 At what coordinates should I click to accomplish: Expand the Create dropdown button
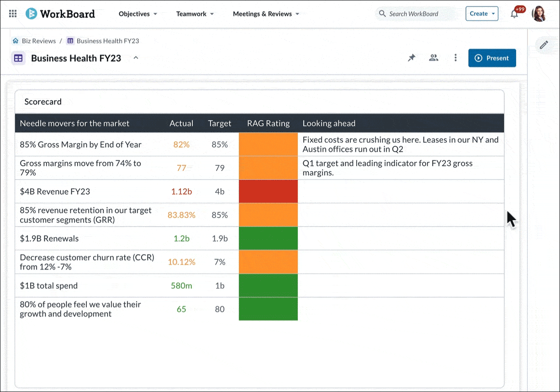pyautogui.click(x=482, y=14)
